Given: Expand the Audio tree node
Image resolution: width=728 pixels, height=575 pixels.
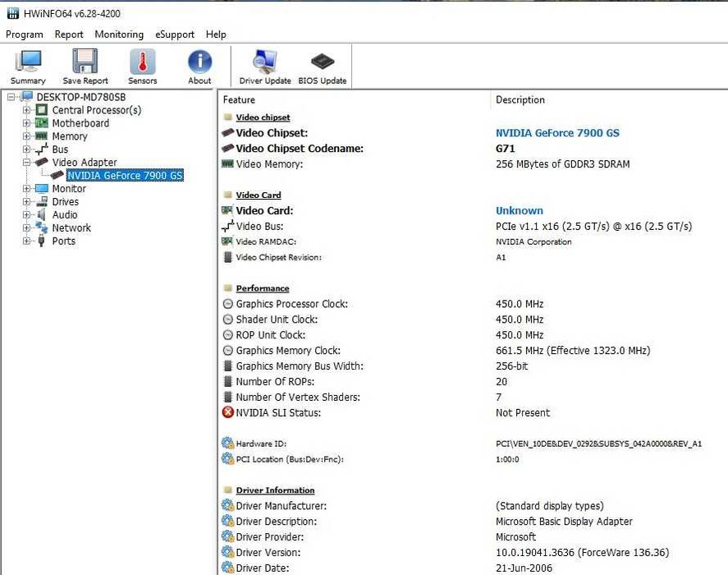Looking at the screenshot, I should (26, 214).
